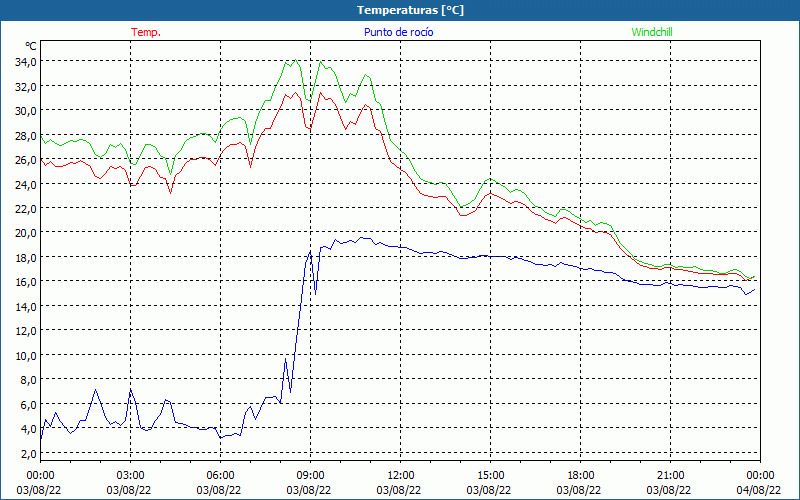Image resolution: width=800 pixels, height=500 pixels.
Task: Click the 34,0 y-axis value
Action: pos(26,62)
